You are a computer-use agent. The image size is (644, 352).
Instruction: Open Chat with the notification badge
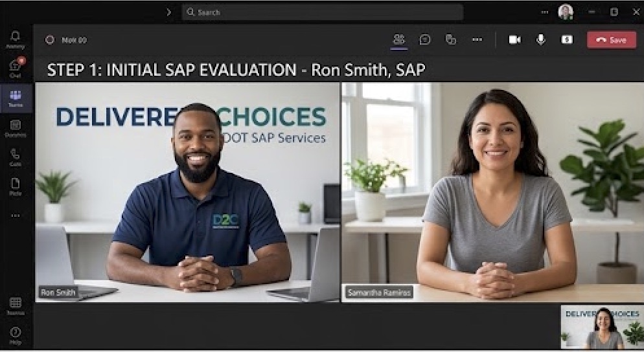[15, 69]
